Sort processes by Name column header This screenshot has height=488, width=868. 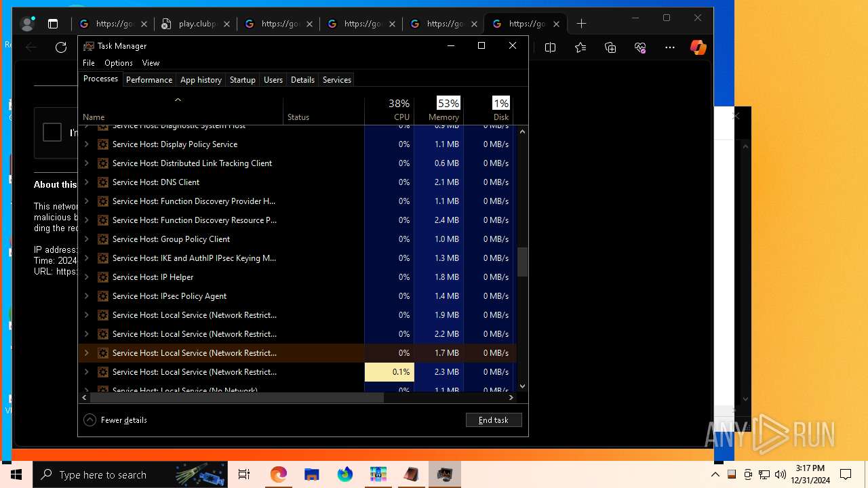(x=181, y=110)
